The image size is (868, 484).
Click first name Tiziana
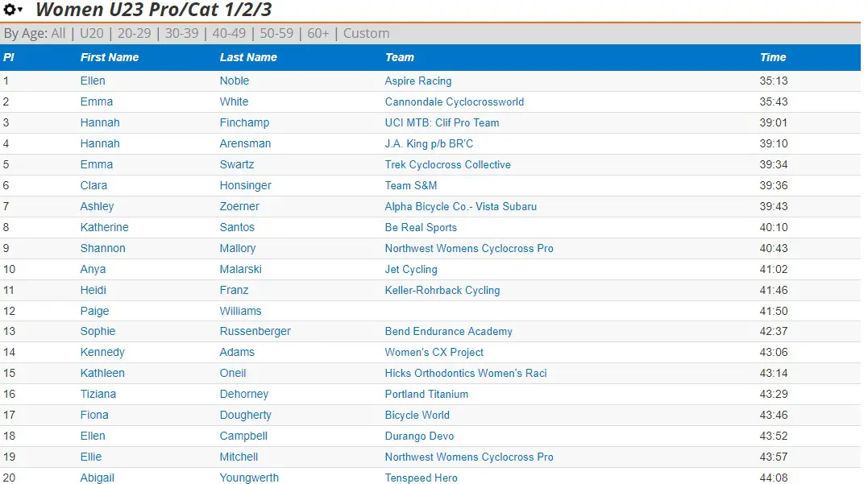(98, 395)
